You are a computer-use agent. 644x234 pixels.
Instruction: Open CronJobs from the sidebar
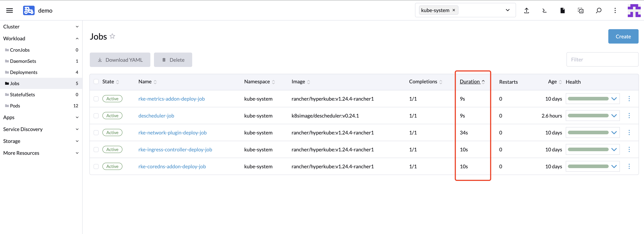20,50
